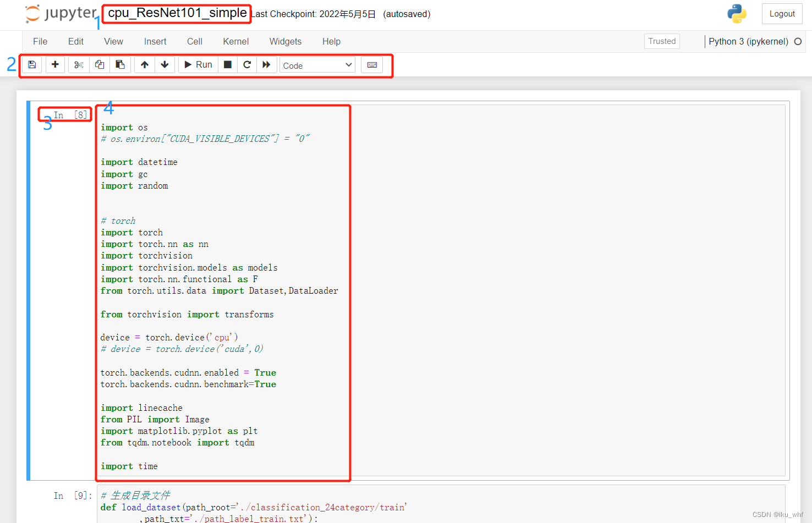Restart the kernel with the circular arrow icon
This screenshot has width=812, height=523.
(x=247, y=65)
